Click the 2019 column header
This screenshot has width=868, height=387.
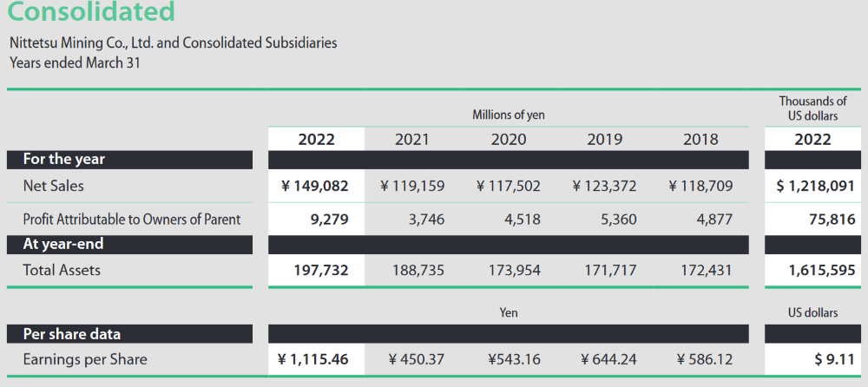tap(604, 139)
